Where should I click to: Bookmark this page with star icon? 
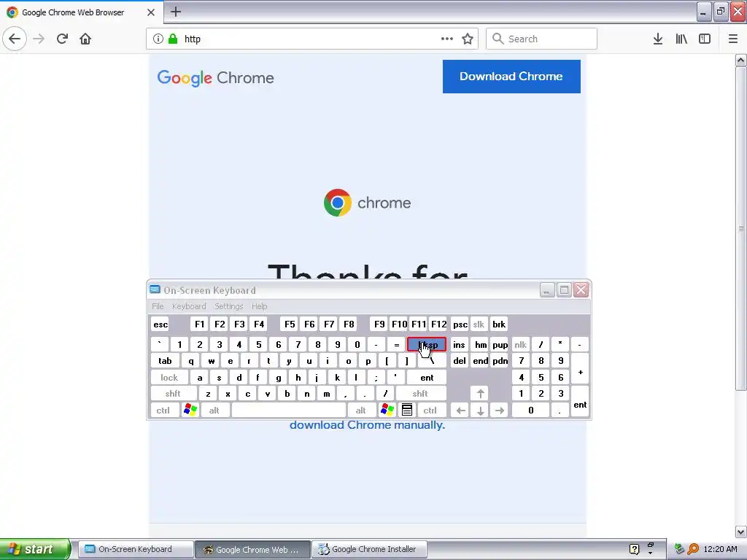468,39
